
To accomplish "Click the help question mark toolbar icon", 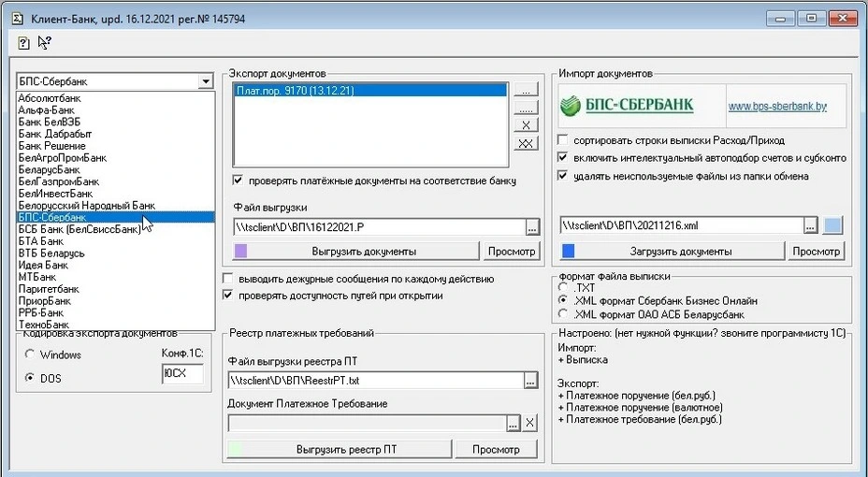I will click(x=24, y=42).
